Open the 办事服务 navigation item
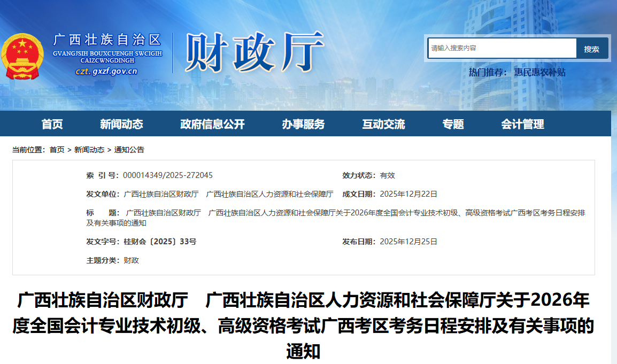The width and height of the screenshot is (617, 364). tap(303, 124)
